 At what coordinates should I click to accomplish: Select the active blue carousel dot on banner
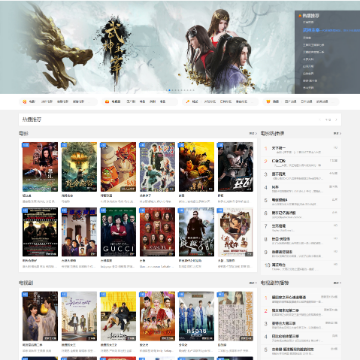170,90
